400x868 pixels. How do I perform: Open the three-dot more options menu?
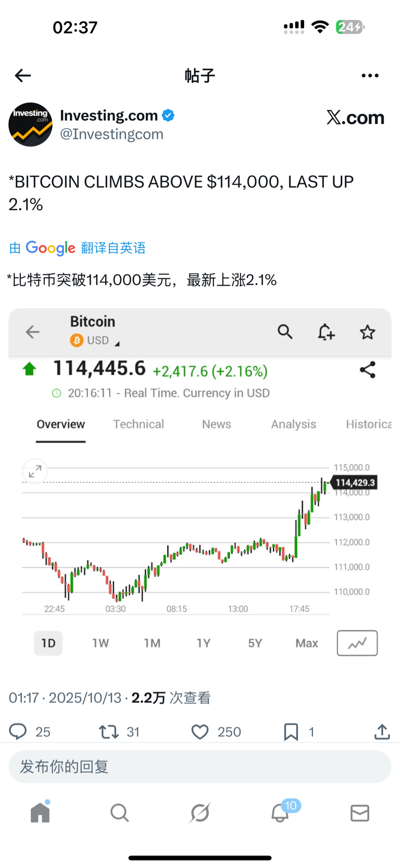pos(370,76)
